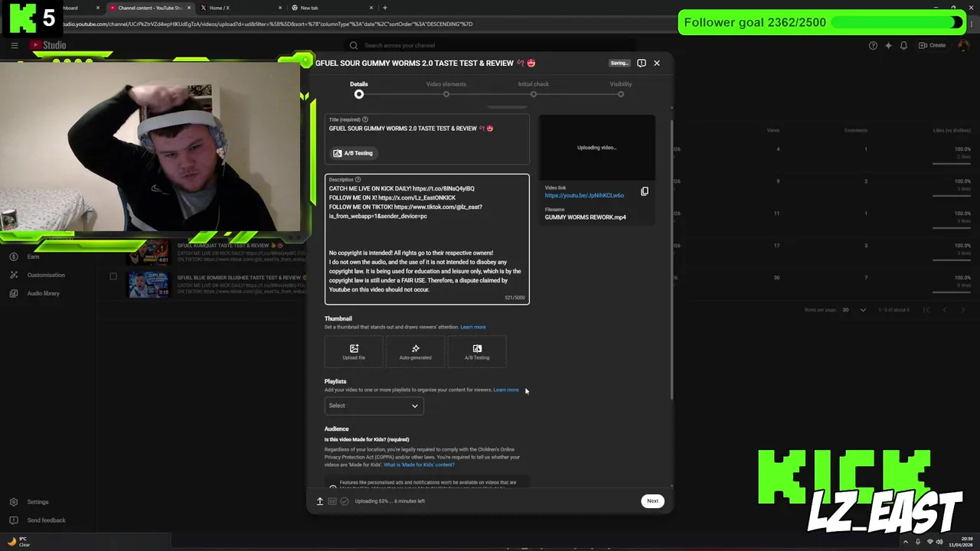Click the Likes (vs dislikes) column header
This screenshot has height=551, width=980.
click(952, 130)
